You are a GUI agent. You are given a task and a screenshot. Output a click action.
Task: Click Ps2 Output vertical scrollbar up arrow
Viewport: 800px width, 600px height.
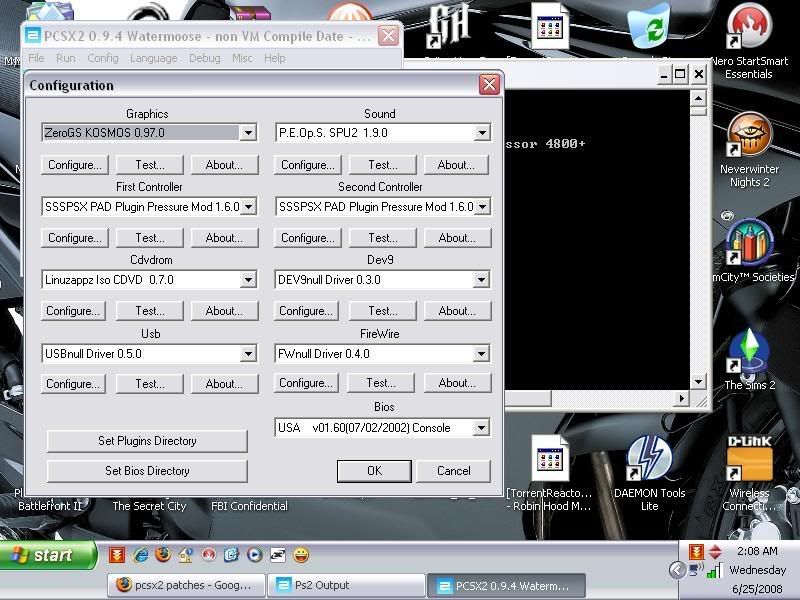point(698,97)
